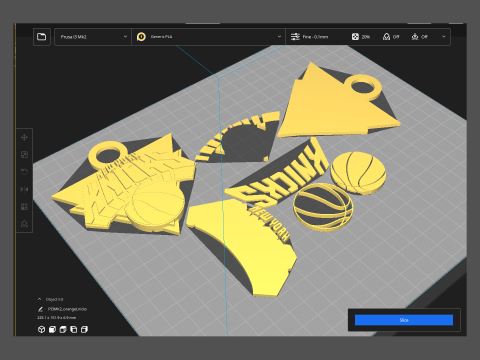Image resolution: width=480 pixels, height=360 pixels.
Task: Select the Mirror tool
Action: coord(24,189)
